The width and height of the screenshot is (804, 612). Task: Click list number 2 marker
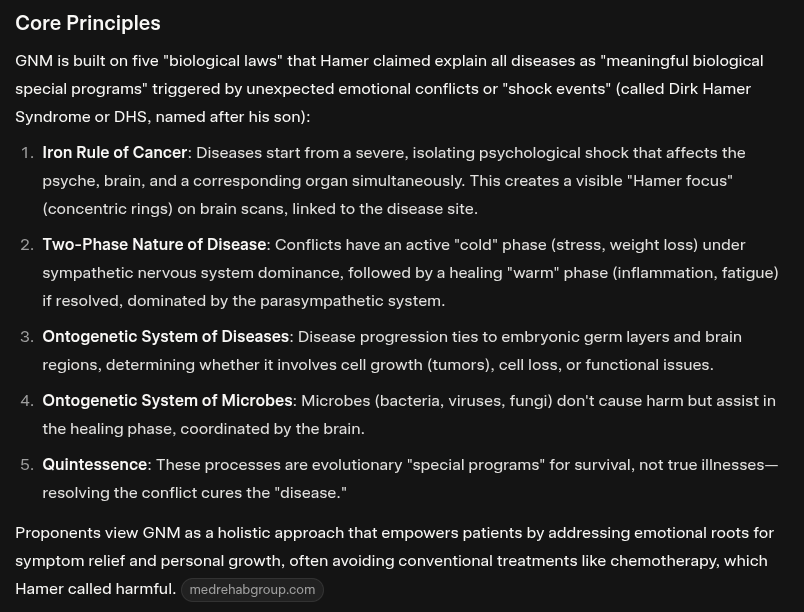27,245
